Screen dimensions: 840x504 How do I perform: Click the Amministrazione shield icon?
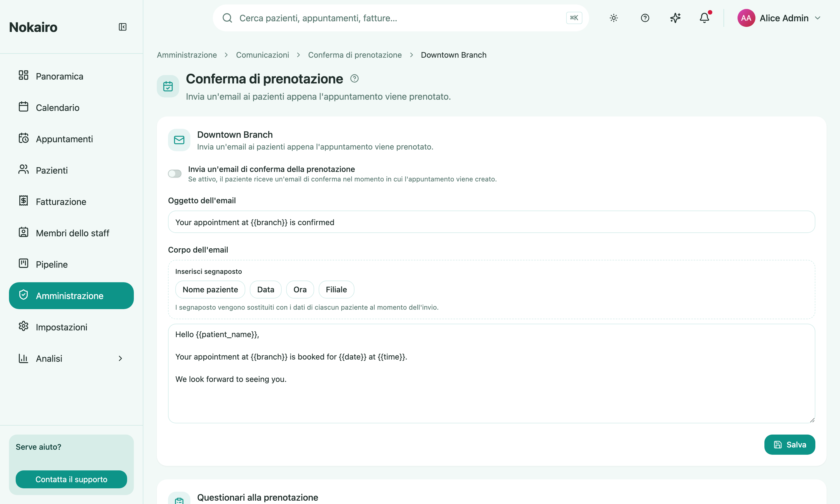pos(24,295)
